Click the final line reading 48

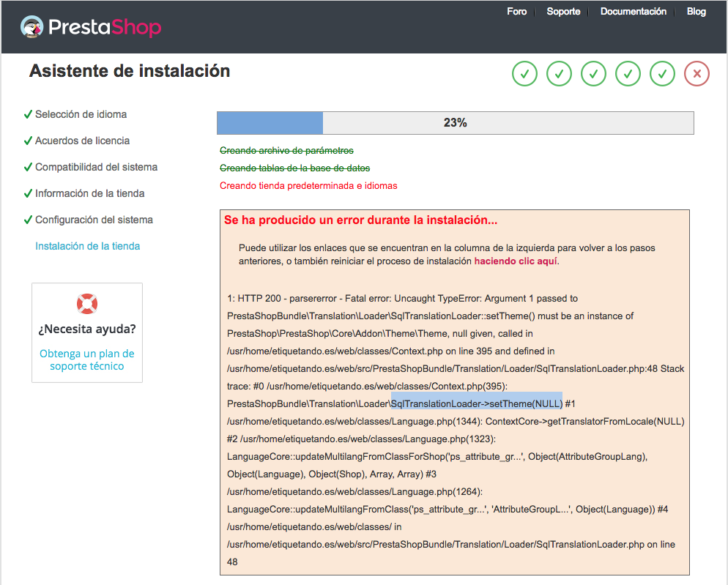(x=232, y=562)
